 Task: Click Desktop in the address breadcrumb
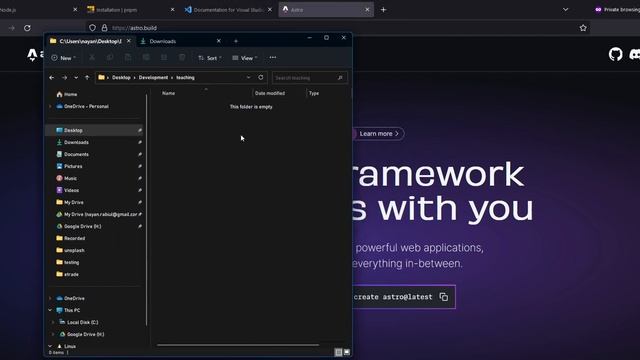[121, 78]
